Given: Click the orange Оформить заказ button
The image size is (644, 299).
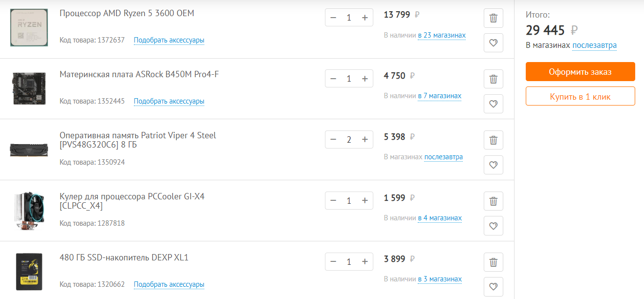Looking at the screenshot, I should 580,72.
